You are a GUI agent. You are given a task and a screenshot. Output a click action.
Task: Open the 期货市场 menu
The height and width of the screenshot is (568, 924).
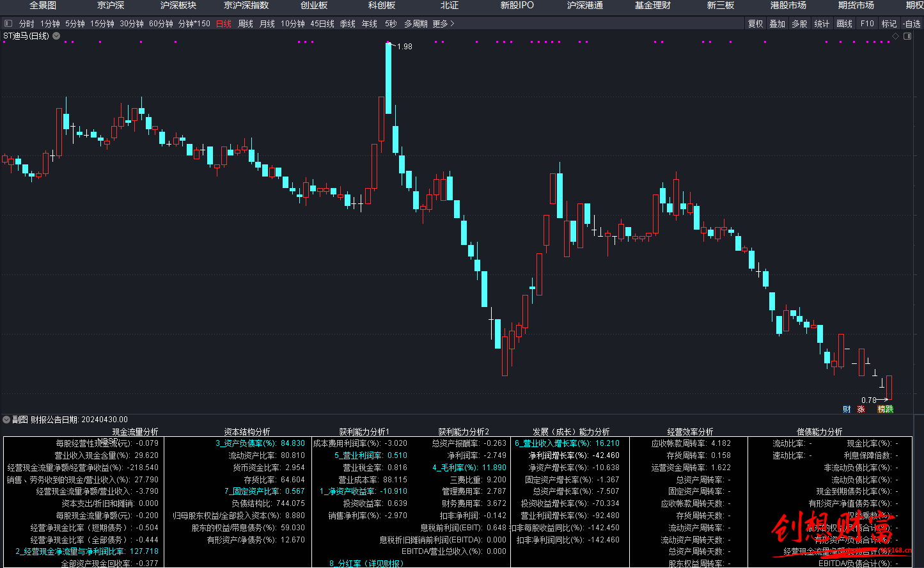coord(856,5)
